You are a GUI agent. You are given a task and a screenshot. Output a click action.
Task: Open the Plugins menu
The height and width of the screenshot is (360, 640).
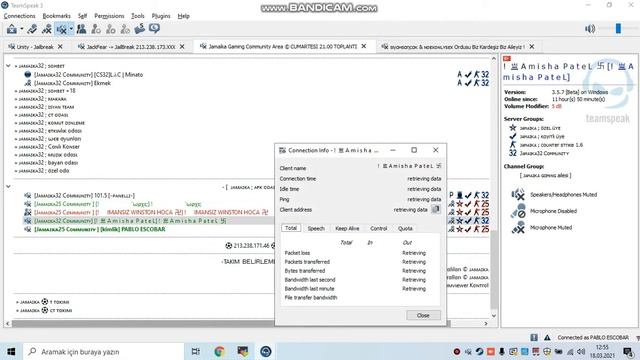(161, 16)
